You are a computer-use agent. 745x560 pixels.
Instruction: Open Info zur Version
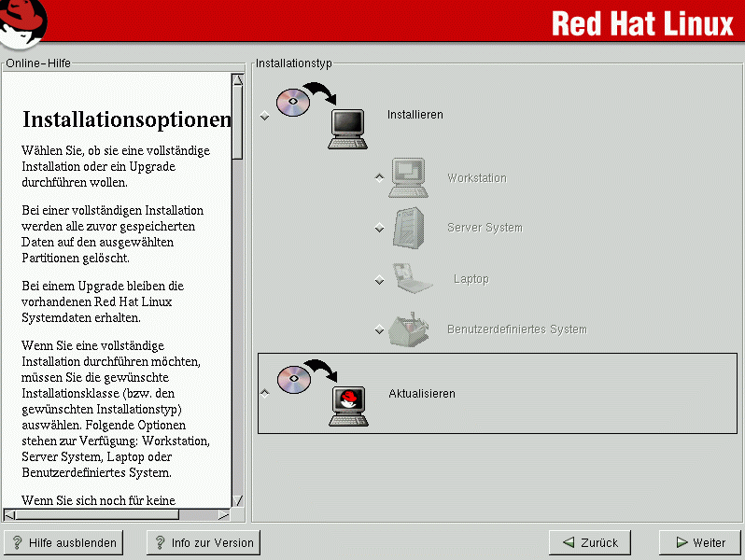point(203,542)
